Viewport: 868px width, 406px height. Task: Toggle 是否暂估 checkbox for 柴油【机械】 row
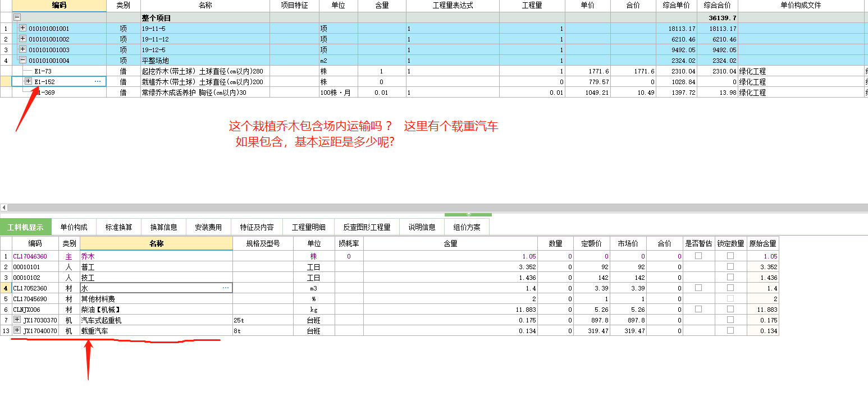tap(698, 310)
